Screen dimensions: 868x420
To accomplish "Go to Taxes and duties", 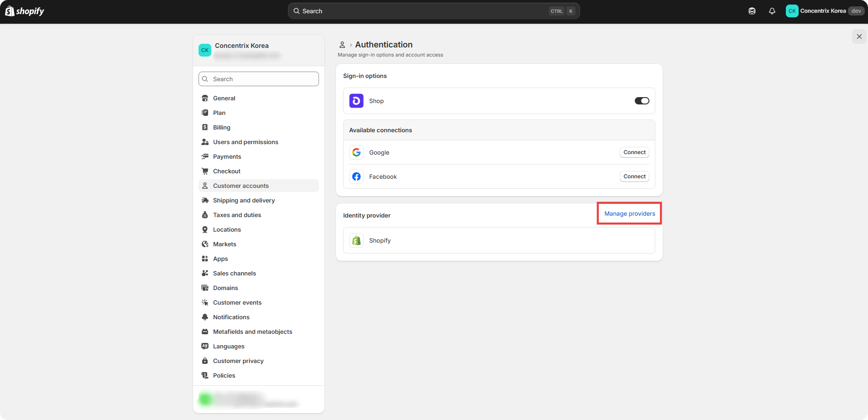I will [259, 215].
